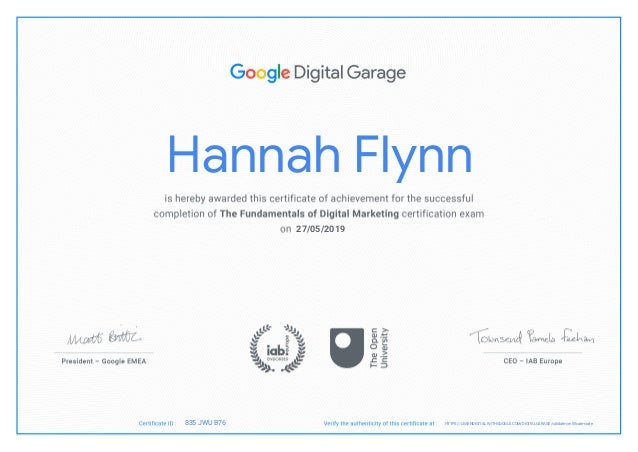Viewport: 638px width, 452px height.
Task: Open the certificate verification URL link
Action: point(519,424)
